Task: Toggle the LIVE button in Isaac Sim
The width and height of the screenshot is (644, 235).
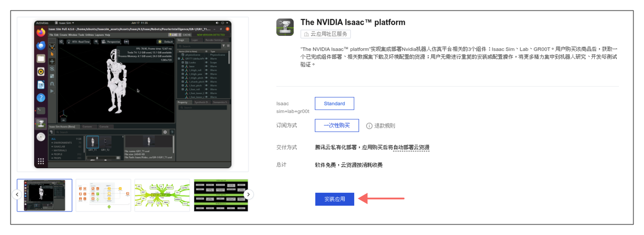Action: [173, 35]
